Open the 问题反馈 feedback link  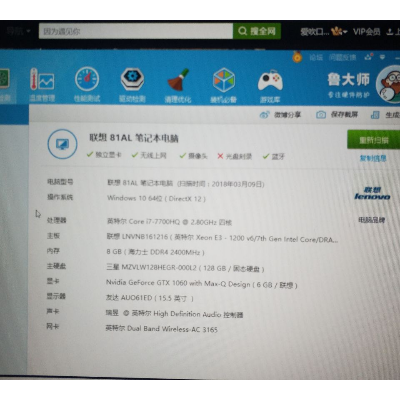pyautogui.click(x=342, y=58)
